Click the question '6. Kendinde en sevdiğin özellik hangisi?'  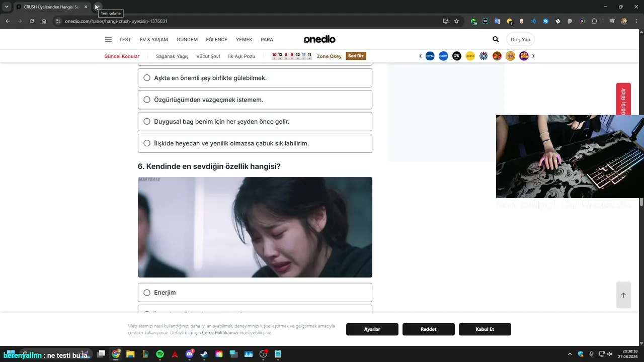[209, 166]
